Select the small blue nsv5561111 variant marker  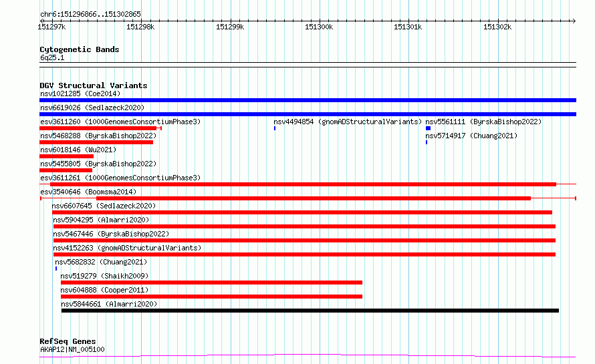(x=428, y=128)
